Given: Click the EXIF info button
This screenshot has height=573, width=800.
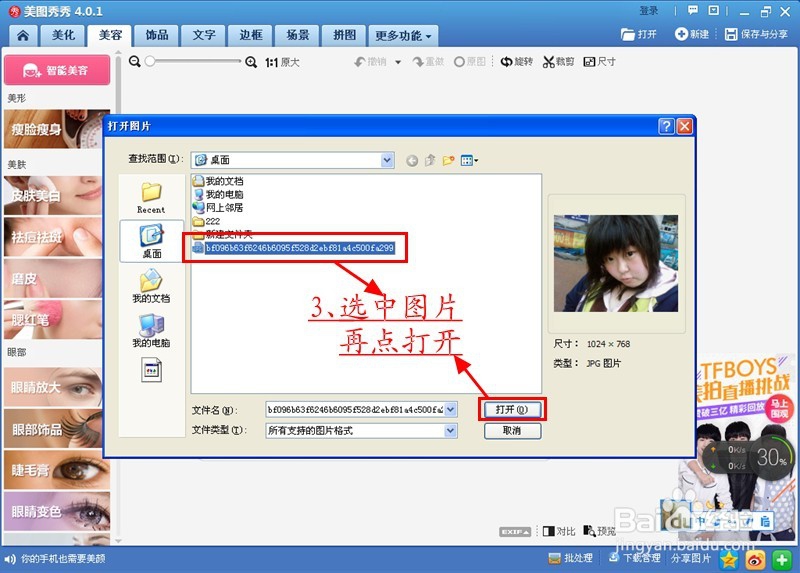Looking at the screenshot, I should tap(515, 532).
